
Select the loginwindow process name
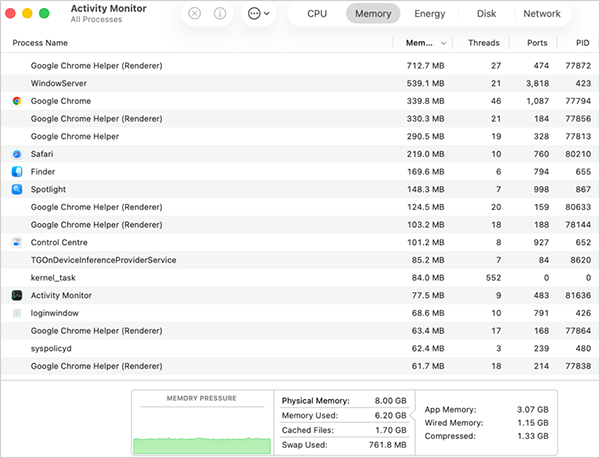(55, 313)
